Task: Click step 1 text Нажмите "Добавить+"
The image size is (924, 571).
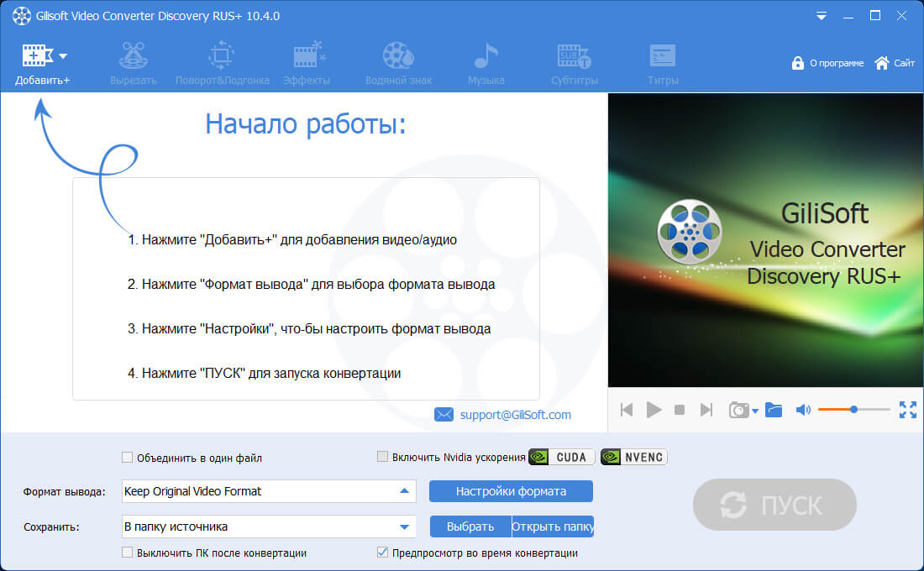Action: (x=292, y=240)
